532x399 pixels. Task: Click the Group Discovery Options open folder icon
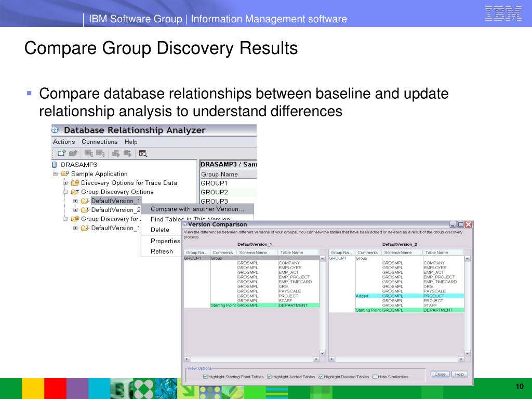[x=75, y=192]
